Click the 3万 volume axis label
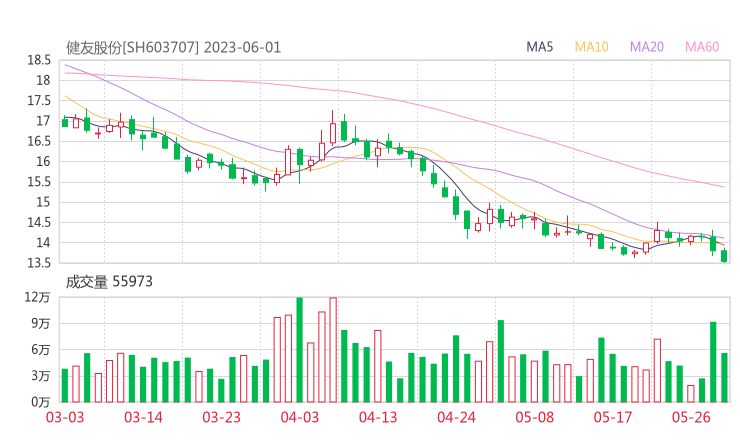 click(x=41, y=376)
